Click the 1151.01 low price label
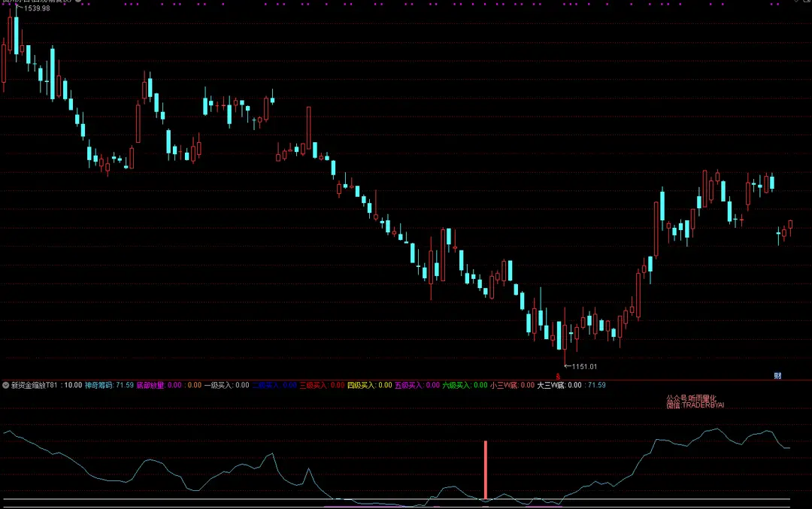The image size is (812, 509). tap(584, 367)
